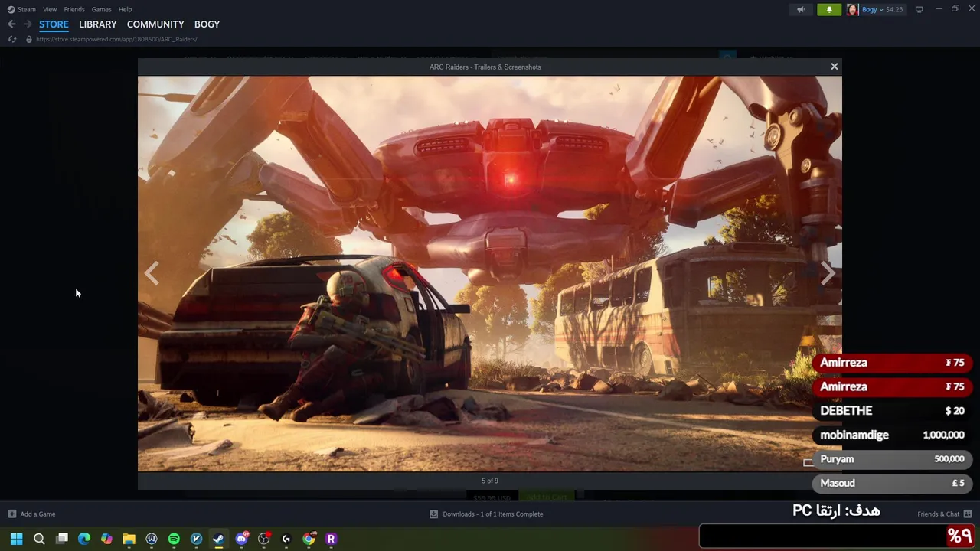Viewport: 980px width, 551px height.
Task: Open Discord from the taskbar
Action: (x=242, y=539)
